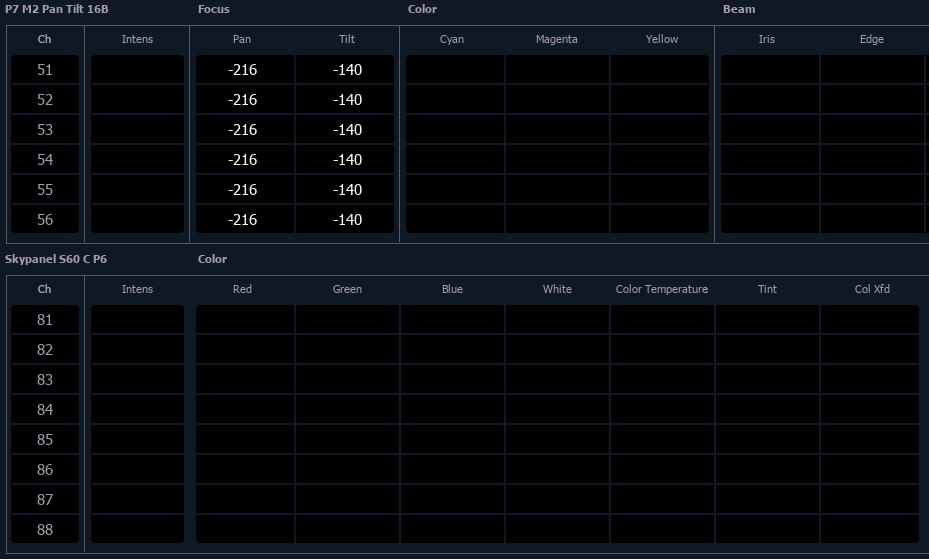The width and height of the screenshot is (929, 559).
Task: Select Iris cell for channel 52
Action: [770, 99]
